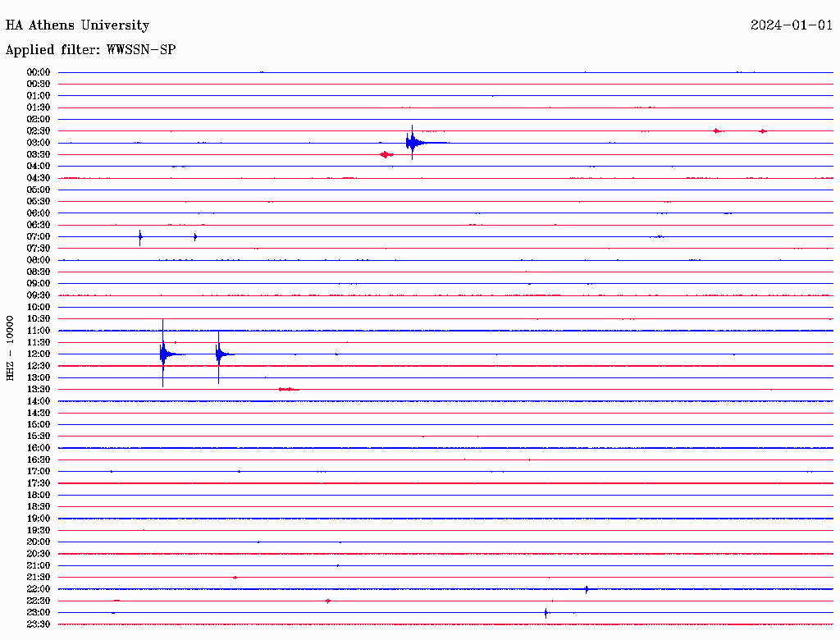Image resolution: width=840 pixels, height=640 pixels.
Task: Click the 18:00 time label
Action: pyautogui.click(x=39, y=495)
